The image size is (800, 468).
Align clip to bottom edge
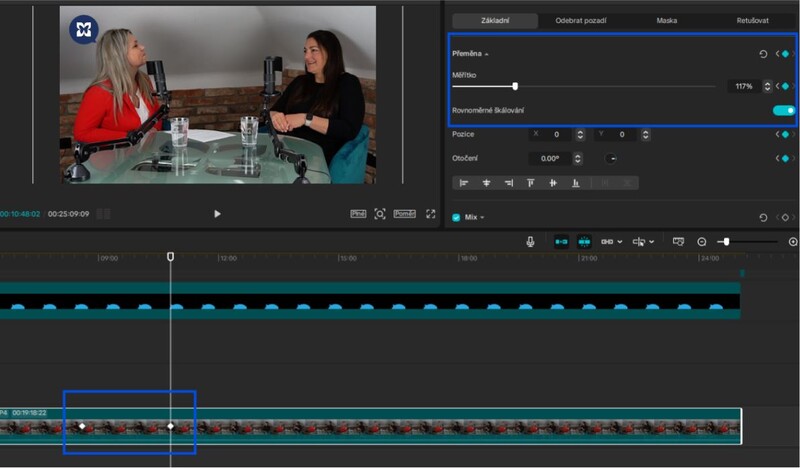point(576,183)
